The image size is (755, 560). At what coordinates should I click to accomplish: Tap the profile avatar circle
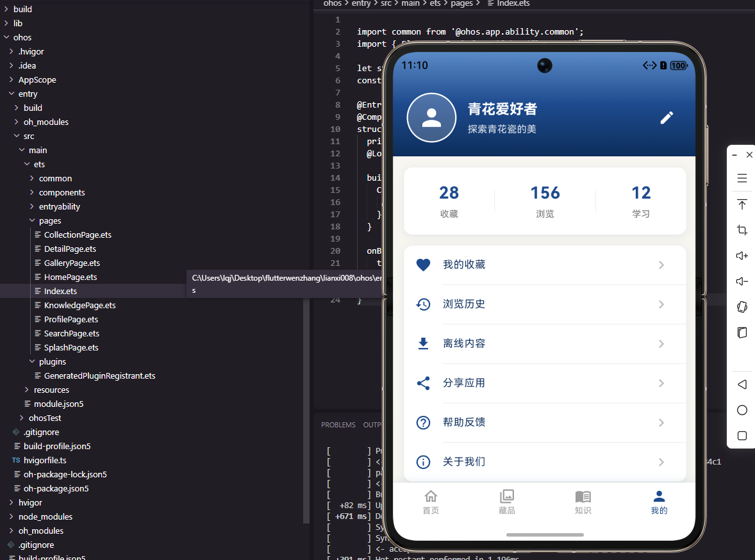pos(431,117)
